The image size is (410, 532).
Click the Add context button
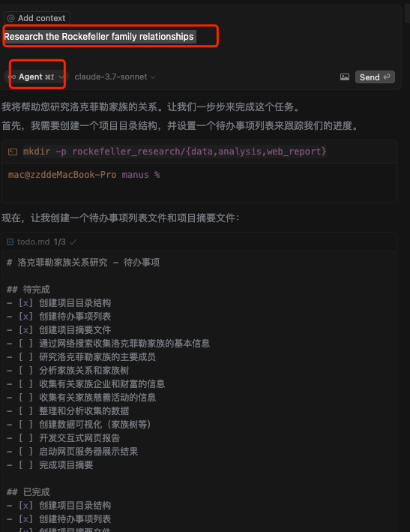pyautogui.click(x=37, y=18)
